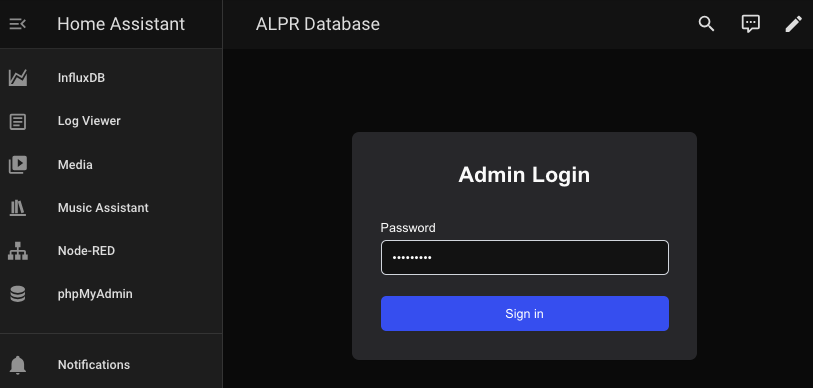Click the Sign in button
The image size is (813, 388).
click(x=525, y=313)
